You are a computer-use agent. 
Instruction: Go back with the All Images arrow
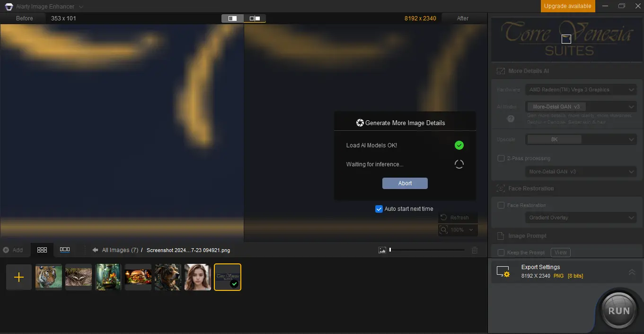pyautogui.click(x=95, y=250)
